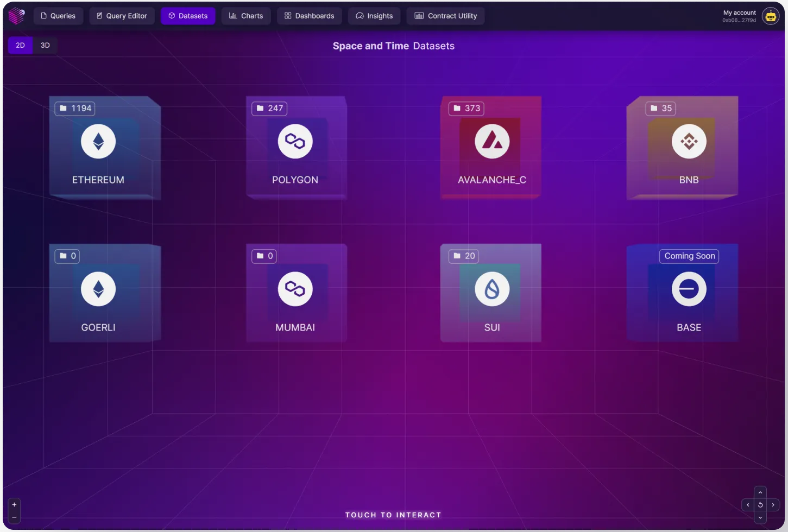Click the Sui droplet logo
The height and width of the screenshot is (532, 788).
tap(492, 289)
